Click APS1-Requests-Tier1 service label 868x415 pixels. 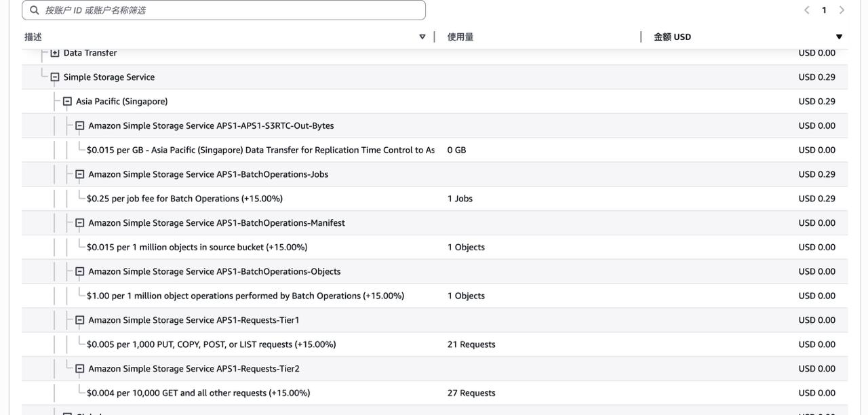(194, 320)
